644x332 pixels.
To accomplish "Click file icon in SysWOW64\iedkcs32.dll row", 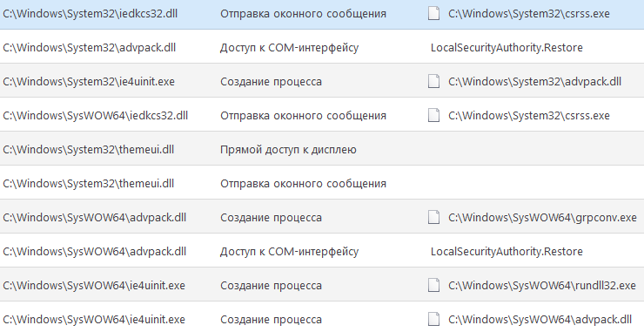I will point(433,116).
